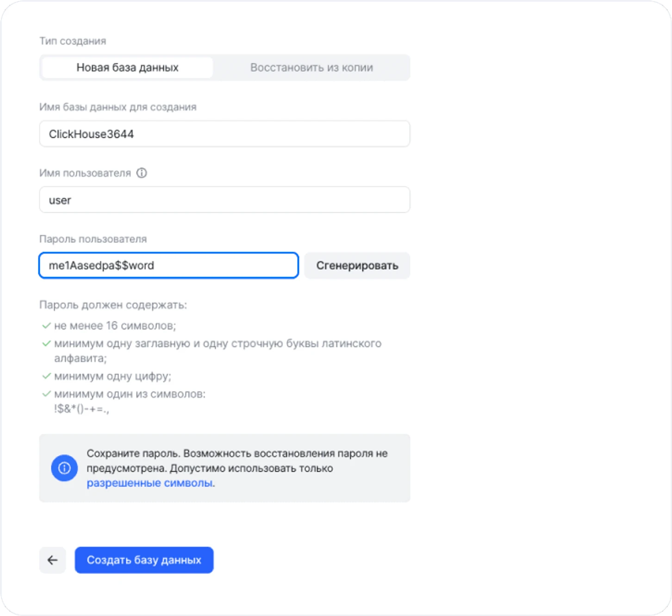Click the checkmark next to 'не менее 16 символов'

tap(46, 325)
